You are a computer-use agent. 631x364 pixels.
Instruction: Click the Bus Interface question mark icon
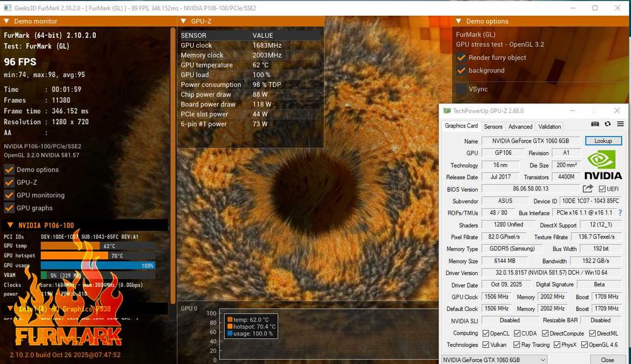[x=620, y=213]
